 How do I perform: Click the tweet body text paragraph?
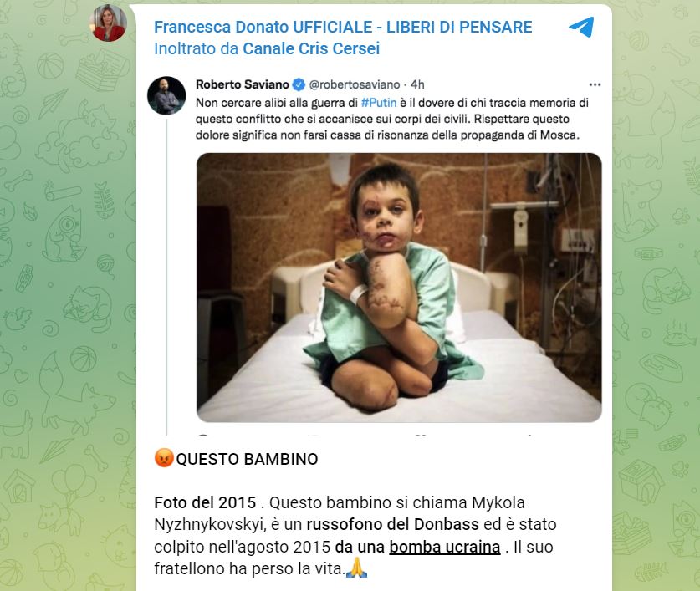392,119
